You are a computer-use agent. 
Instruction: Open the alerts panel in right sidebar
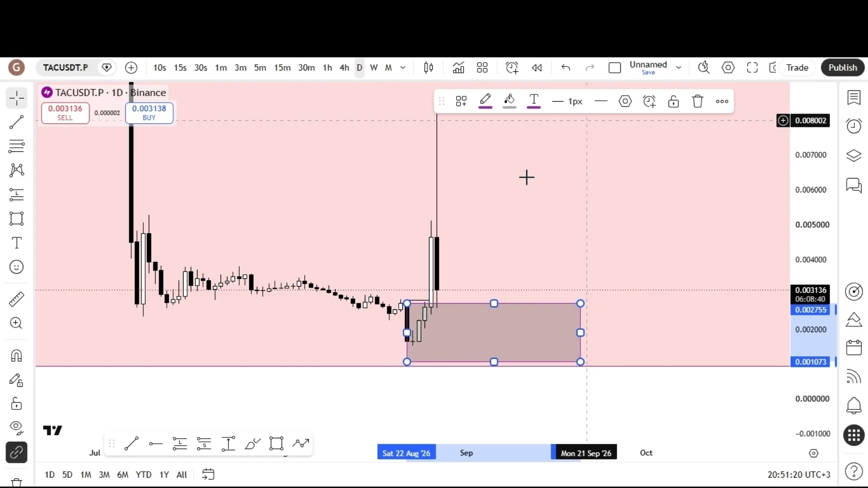pos(854,126)
